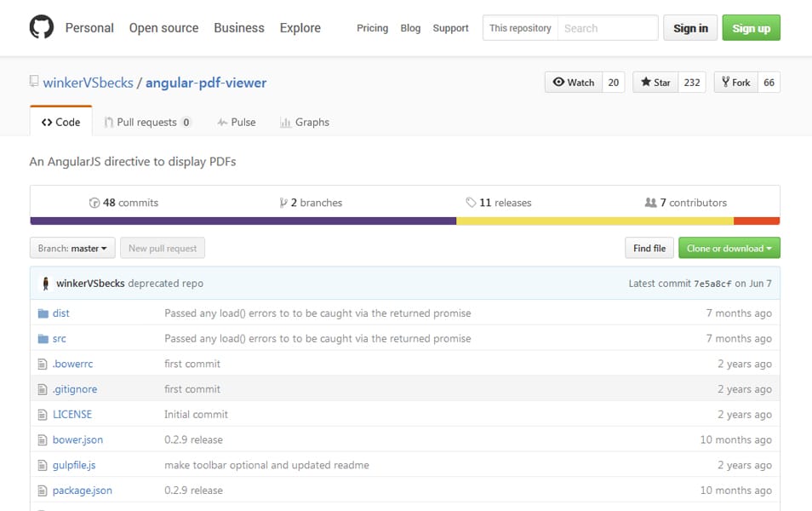Open the Blog link
Image resolution: width=812 pixels, height=511 pixels.
tap(410, 28)
